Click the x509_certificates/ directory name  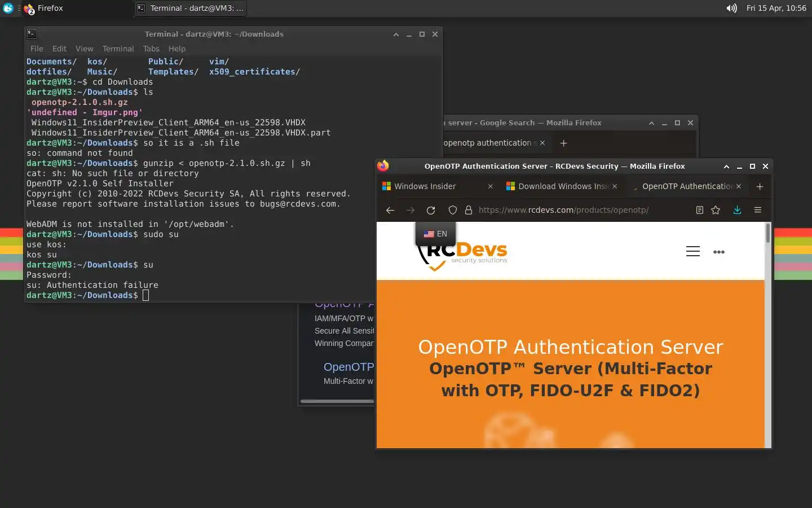(254, 72)
